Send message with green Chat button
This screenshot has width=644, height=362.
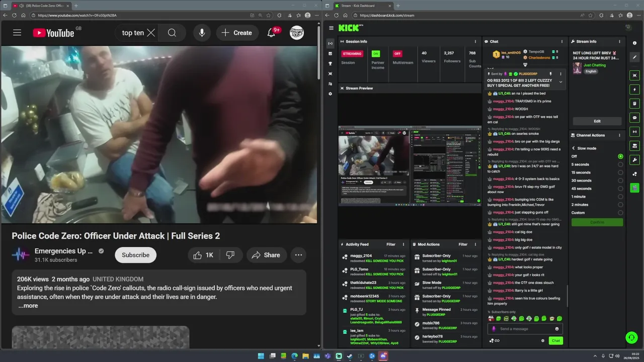(x=556, y=341)
